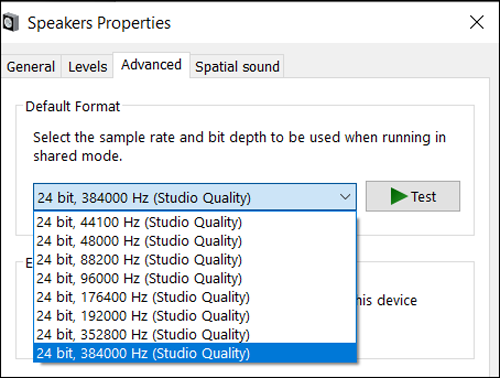Pick 24 bit, 88200 Hz format
The height and width of the screenshot is (378, 500).
[x=195, y=259]
